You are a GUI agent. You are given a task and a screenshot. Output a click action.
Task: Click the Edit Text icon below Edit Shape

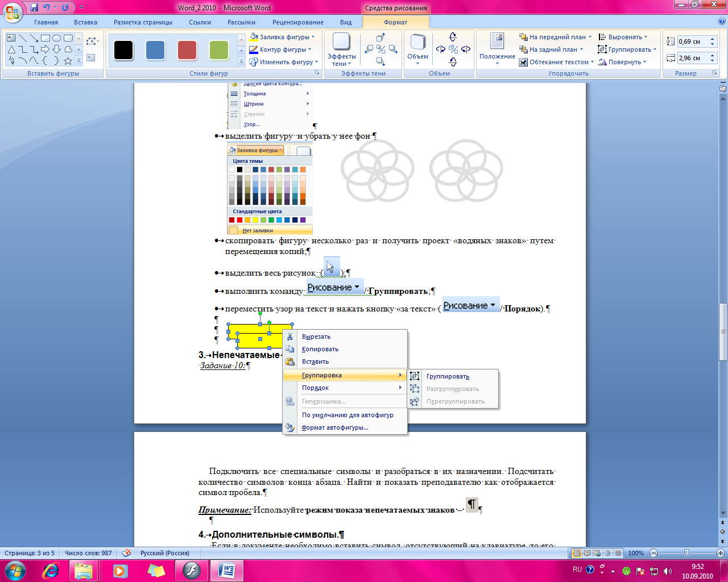click(x=91, y=58)
